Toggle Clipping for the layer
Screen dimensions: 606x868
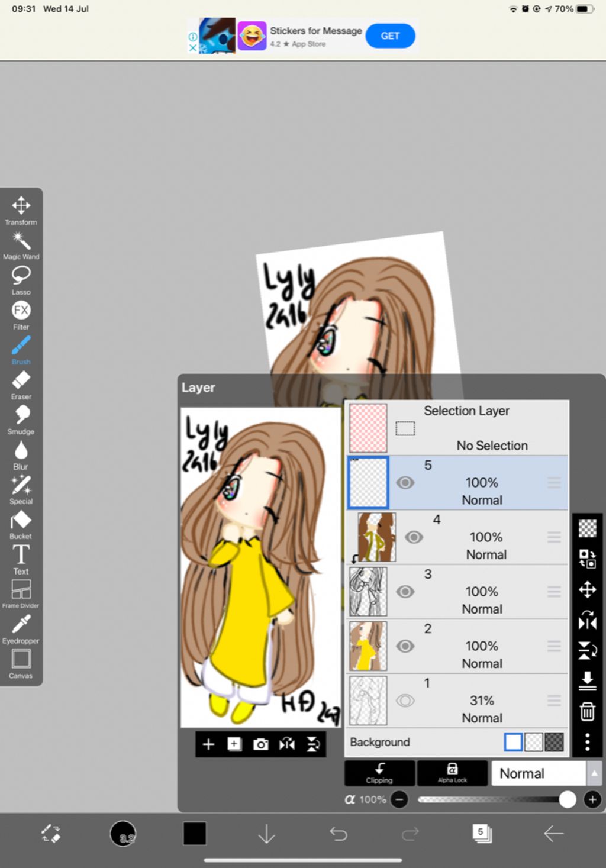point(379,773)
